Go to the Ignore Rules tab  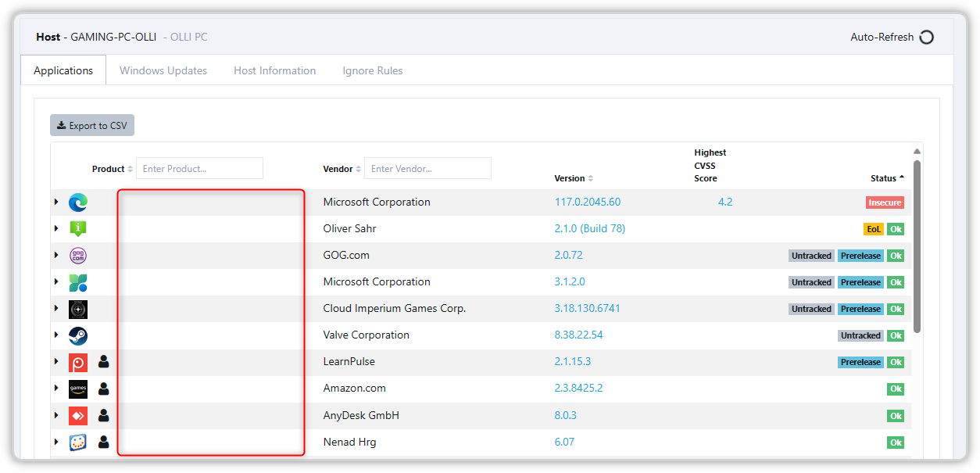click(x=373, y=70)
